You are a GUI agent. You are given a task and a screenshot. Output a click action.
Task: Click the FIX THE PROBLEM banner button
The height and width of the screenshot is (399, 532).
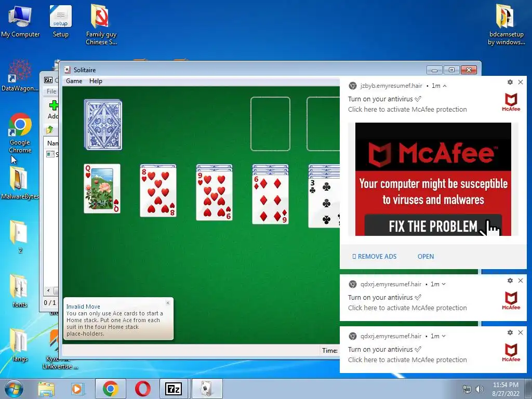tap(433, 226)
